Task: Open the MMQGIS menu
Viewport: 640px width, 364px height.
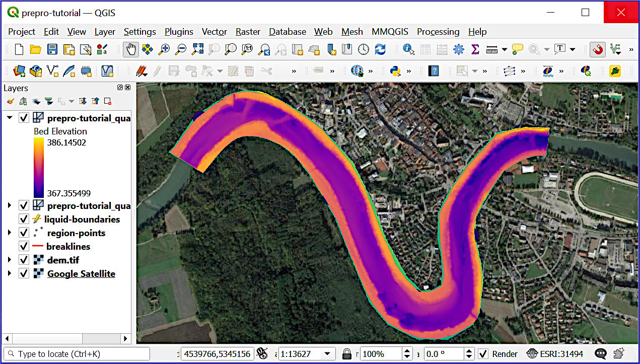Action: pyautogui.click(x=390, y=31)
